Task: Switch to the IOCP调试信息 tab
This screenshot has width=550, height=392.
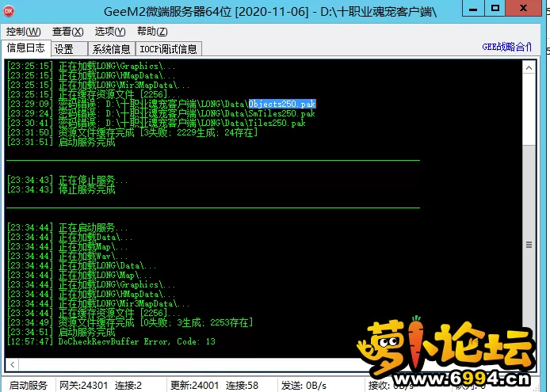Action: point(169,49)
